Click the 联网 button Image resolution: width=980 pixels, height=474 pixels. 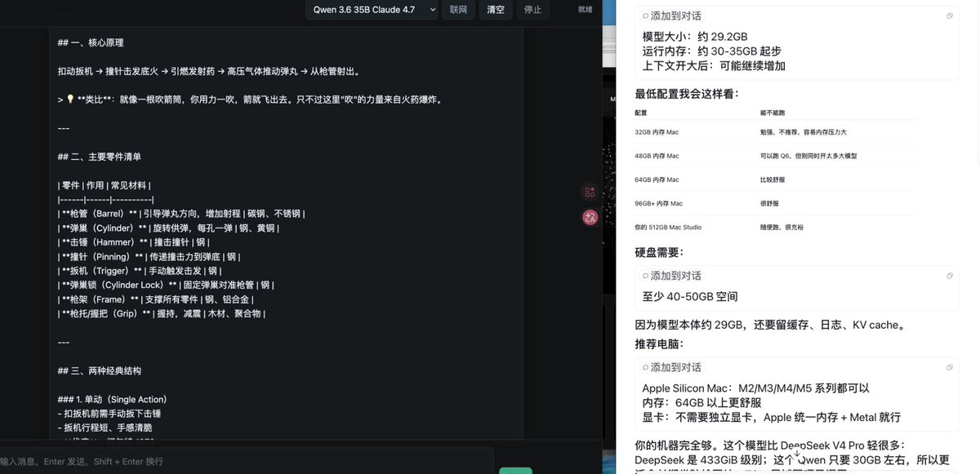(x=459, y=10)
